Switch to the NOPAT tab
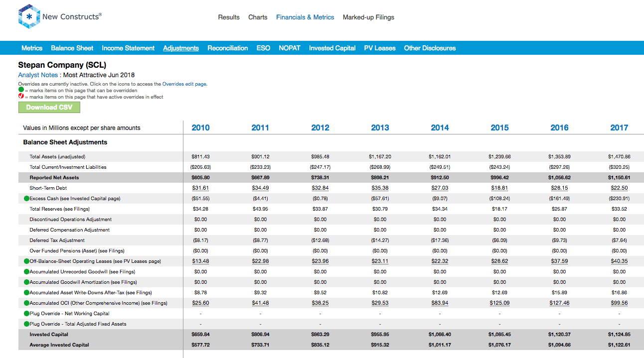The height and width of the screenshot is (358, 644). pyautogui.click(x=290, y=48)
